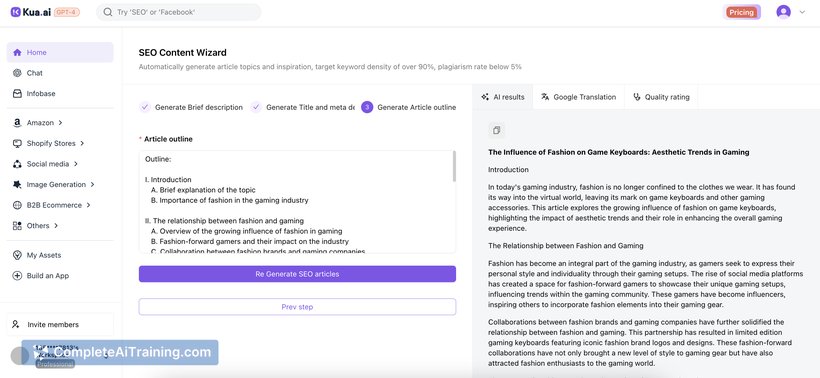Click the Social media icon

click(x=17, y=164)
